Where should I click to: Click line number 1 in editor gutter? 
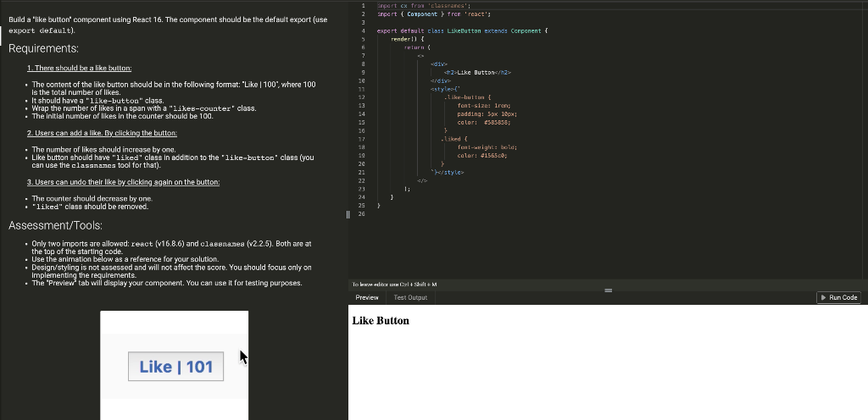pyautogui.click(x=363, y=6)
